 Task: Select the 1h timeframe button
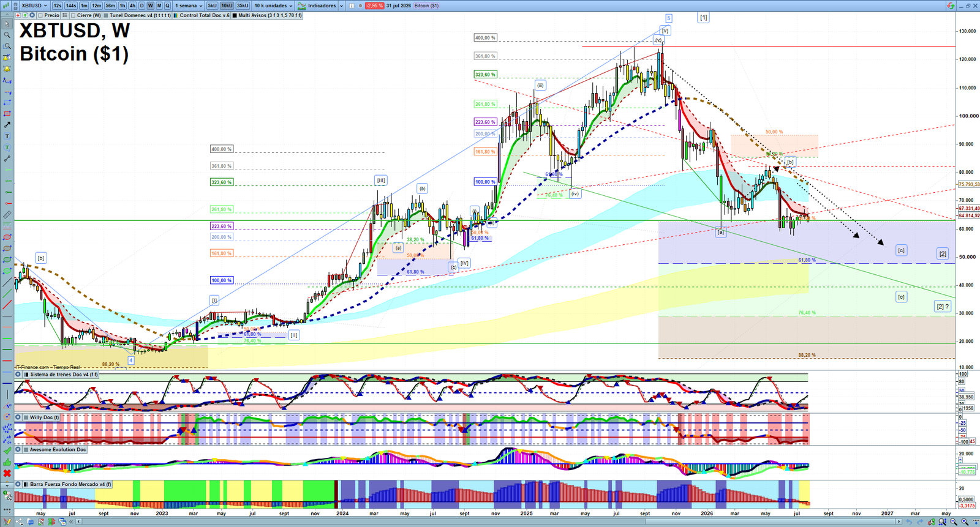coord(123,6)
